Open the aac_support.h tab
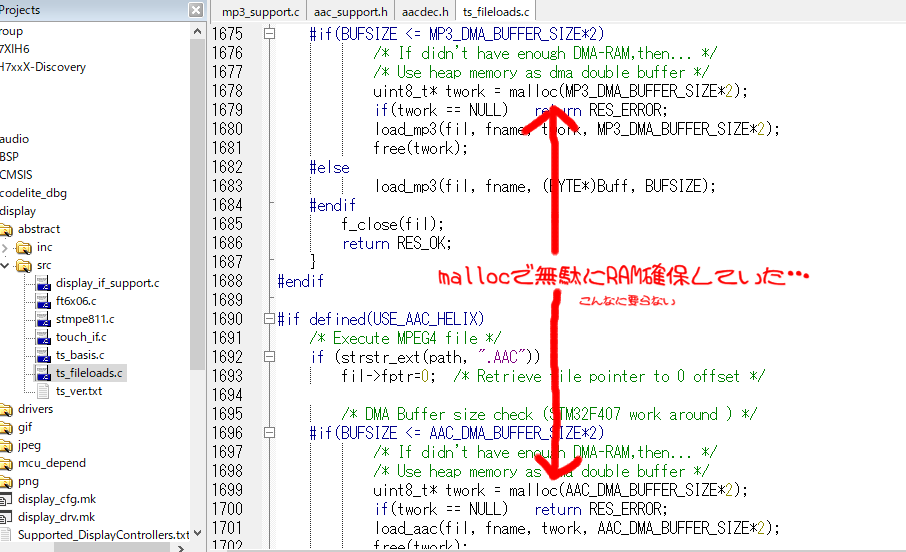 coord(351,12)
